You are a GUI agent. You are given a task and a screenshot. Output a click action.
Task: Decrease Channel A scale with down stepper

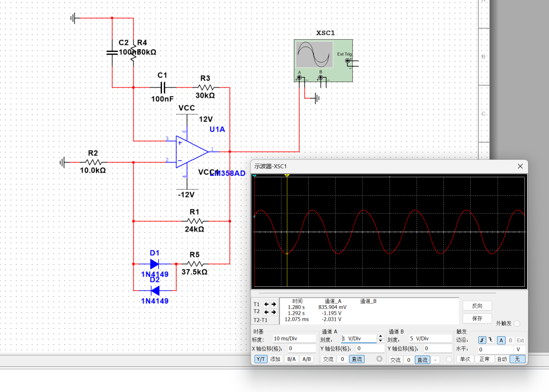tap(381, 341)
